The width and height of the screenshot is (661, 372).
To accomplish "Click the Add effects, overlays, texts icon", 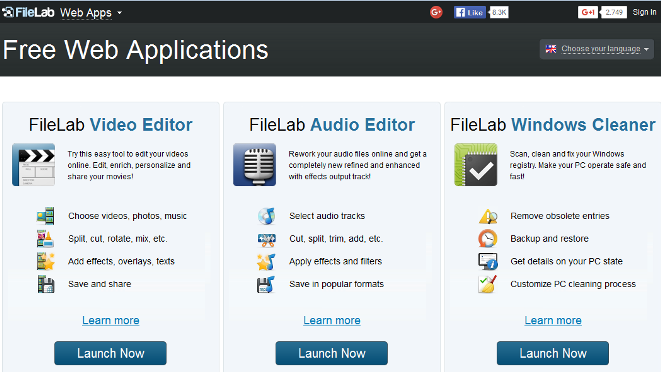I will click(46, 261).
